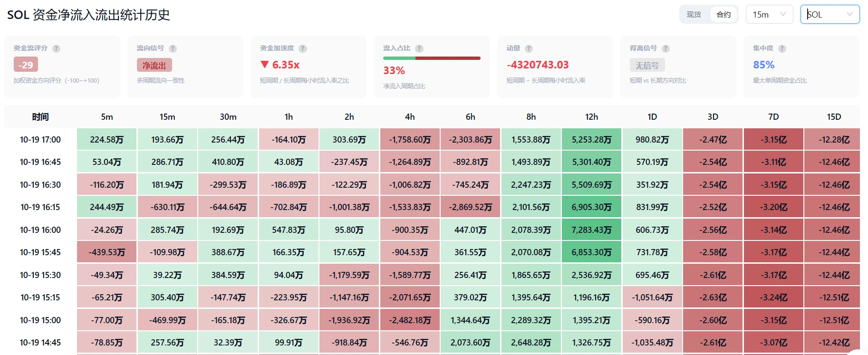Open the 15m interval dropdown

point(769,14)
